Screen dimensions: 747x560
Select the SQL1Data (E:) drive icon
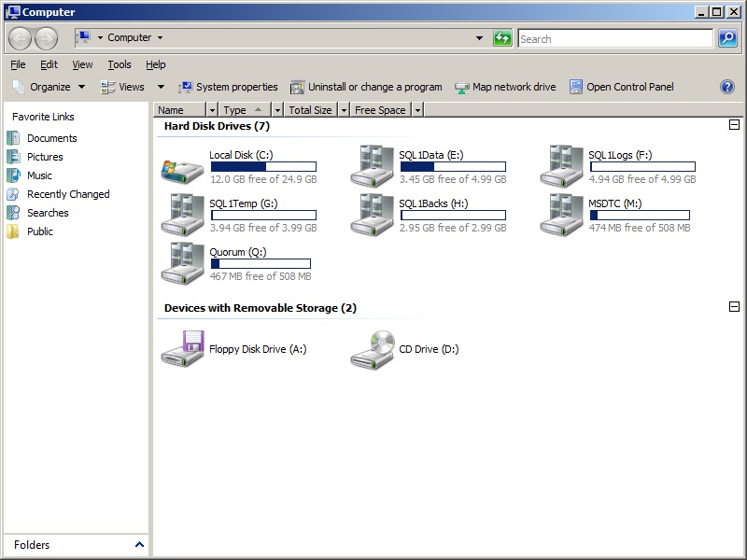click(372, 167)
